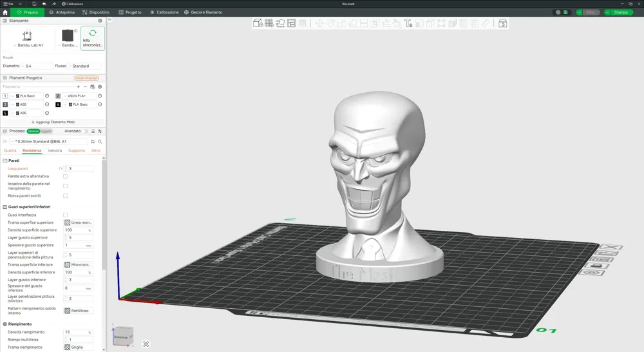Switch process scope to Oggetti
This screenshot has height=352, width=644.
[x=46, y=131]
